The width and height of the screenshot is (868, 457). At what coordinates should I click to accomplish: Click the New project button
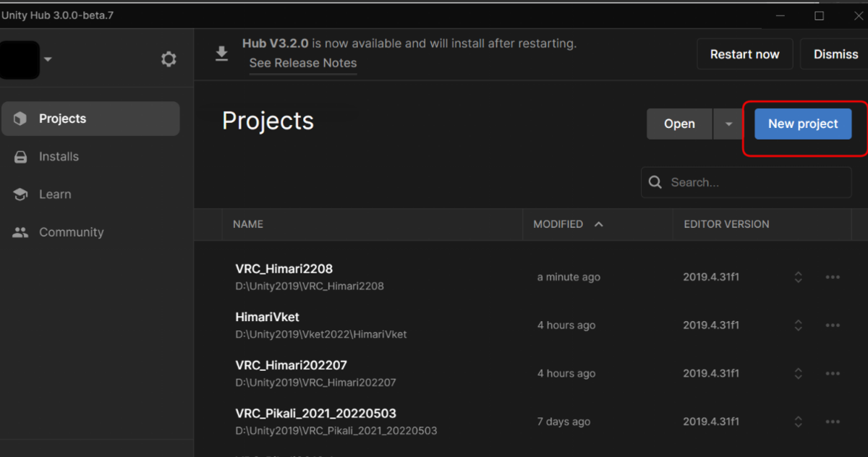point(803,124)
